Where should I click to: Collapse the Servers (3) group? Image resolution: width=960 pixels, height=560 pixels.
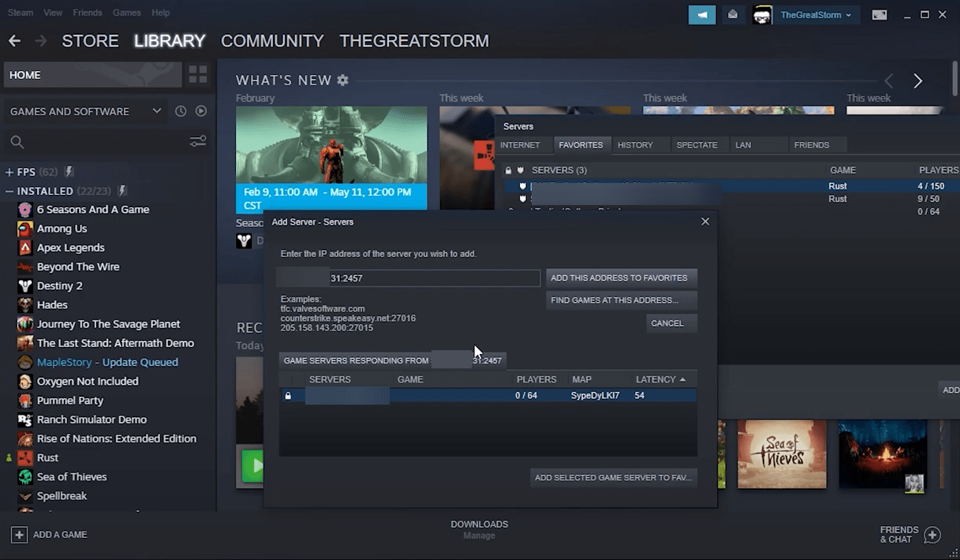tap(559, 170)
